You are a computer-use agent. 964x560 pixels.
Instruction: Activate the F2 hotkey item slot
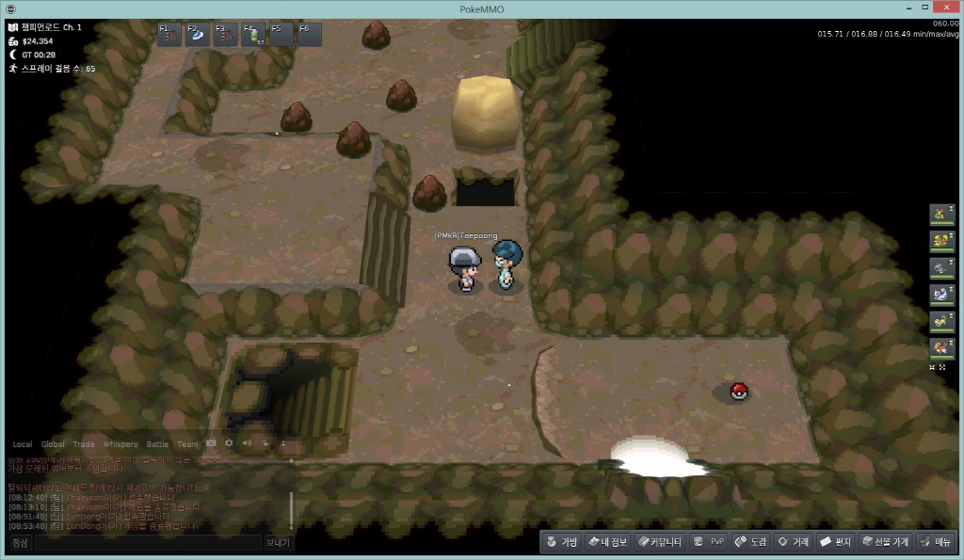pyautogui.click(x=199, y=35)
